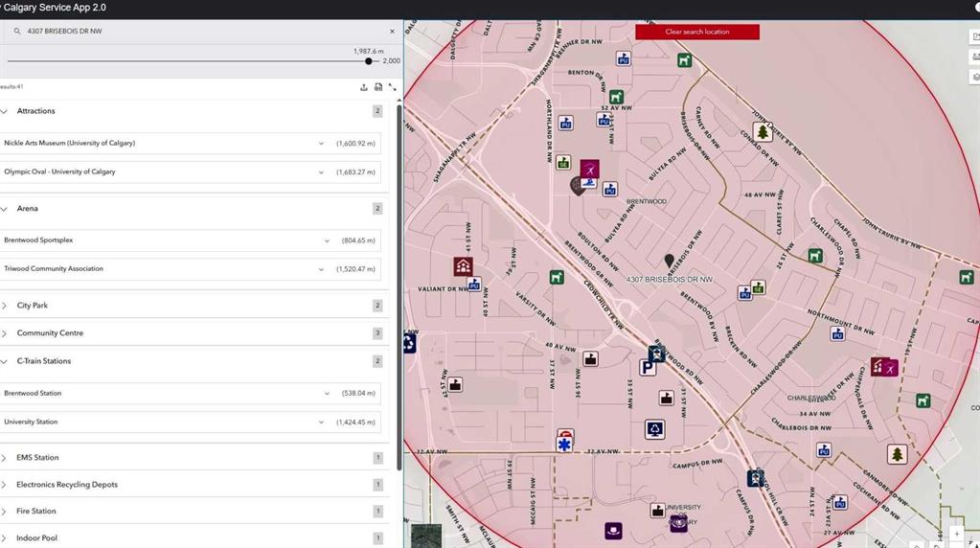Viewport: 980px width, 548px height.
Task: Open the export results icon
Action: [364, 87]
